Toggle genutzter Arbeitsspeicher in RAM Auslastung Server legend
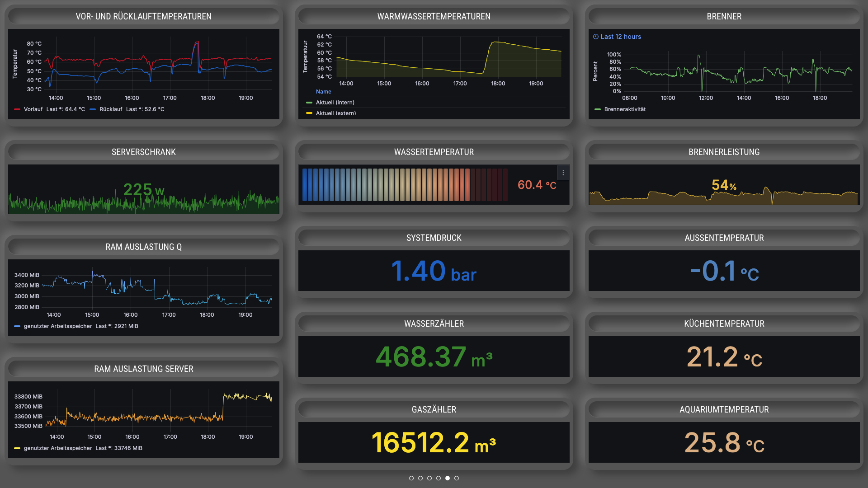This screenshot has height=488, width=868. pos(58,448)
